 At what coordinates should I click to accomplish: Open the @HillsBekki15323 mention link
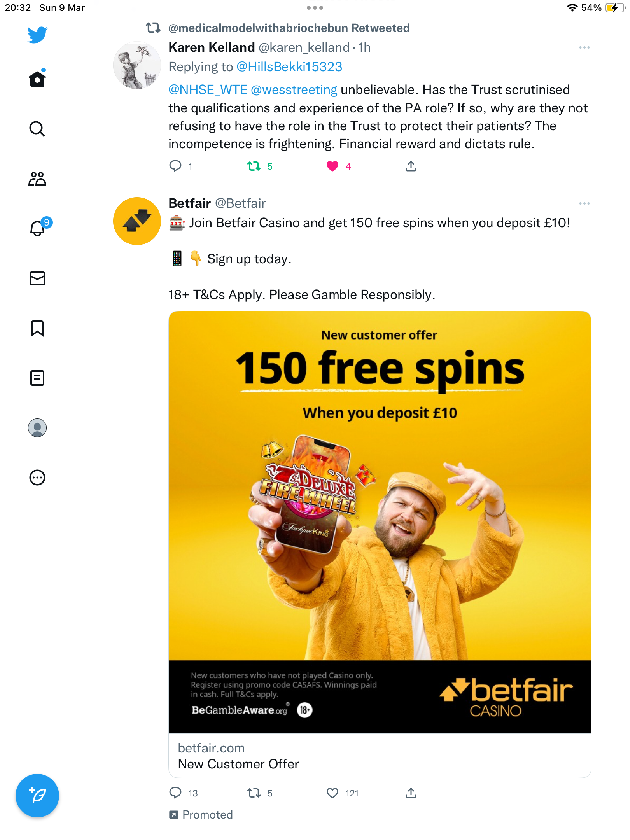click(x=289, y=67)
